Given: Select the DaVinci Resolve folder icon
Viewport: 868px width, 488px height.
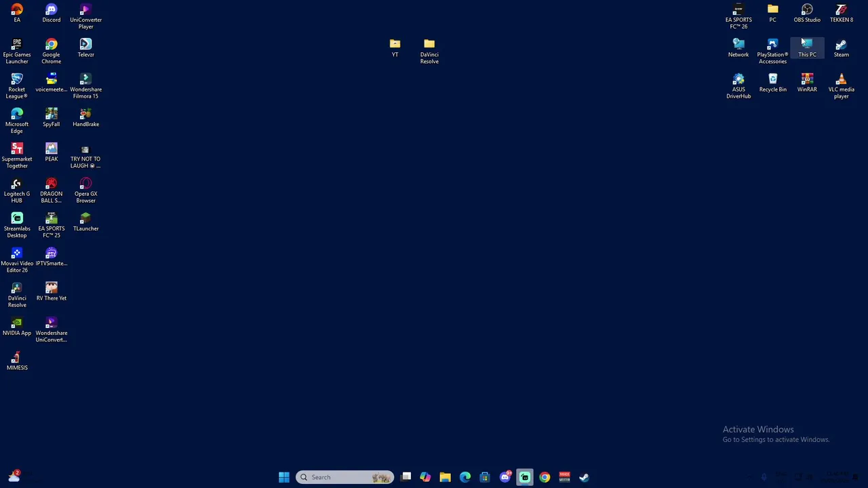Looking at the screenshot, I should click(x=429, y=52).
